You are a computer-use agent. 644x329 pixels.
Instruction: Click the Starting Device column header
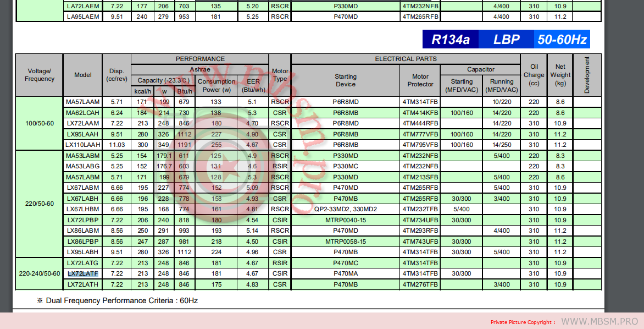pyautogui.click(x=346, y=80)
